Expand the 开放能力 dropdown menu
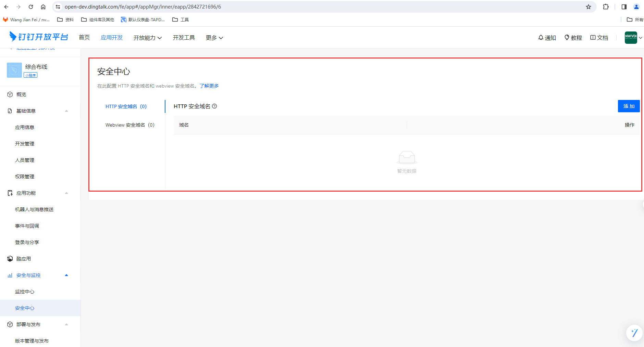The width and height of the screenshot is (644, 347). point(148,38)
